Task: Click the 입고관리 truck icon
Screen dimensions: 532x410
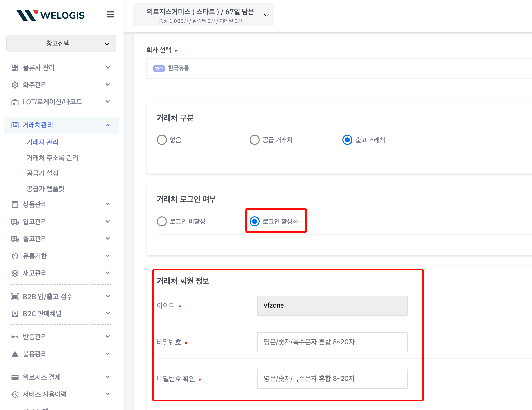Action: [x=15, y=222]
